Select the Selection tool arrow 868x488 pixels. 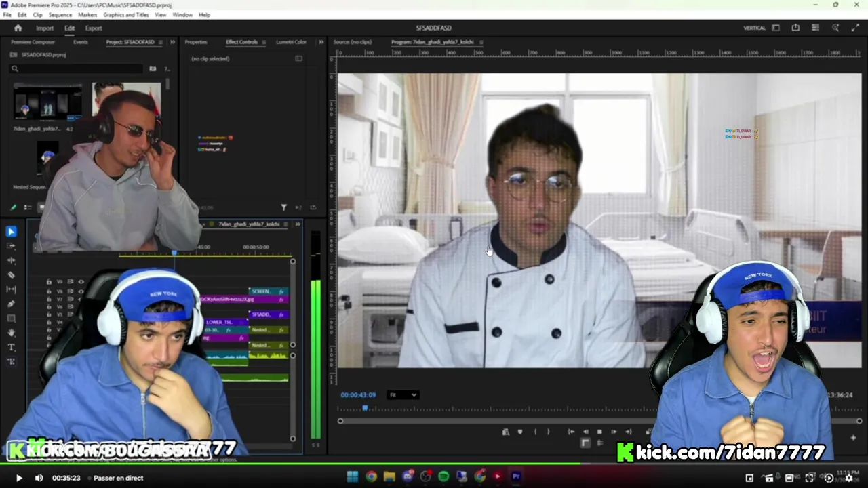(11, 232)
